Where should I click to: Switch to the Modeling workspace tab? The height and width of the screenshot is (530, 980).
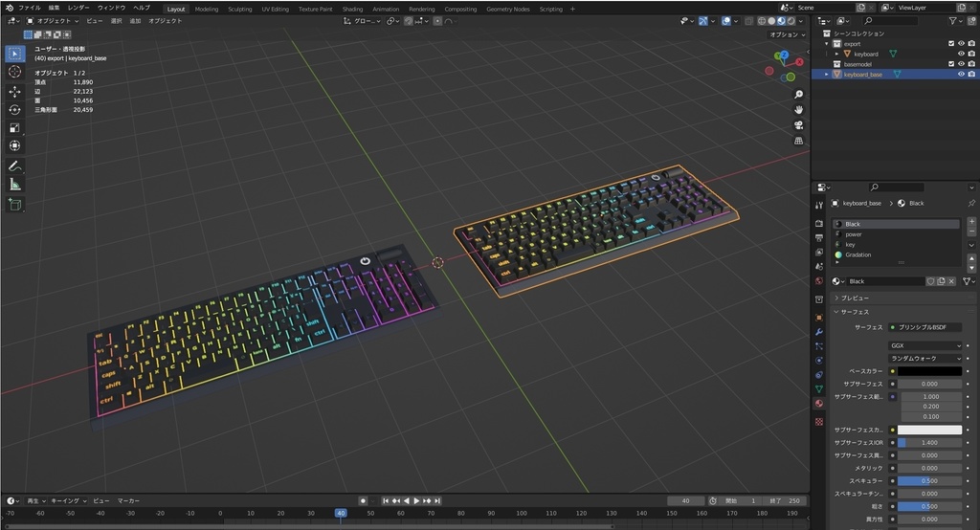pos(207,9)
